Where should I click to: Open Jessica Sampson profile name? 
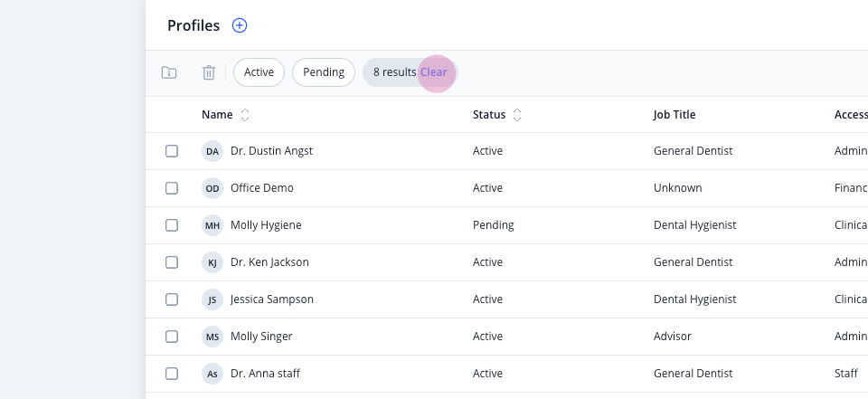click(x=272, y=299)
